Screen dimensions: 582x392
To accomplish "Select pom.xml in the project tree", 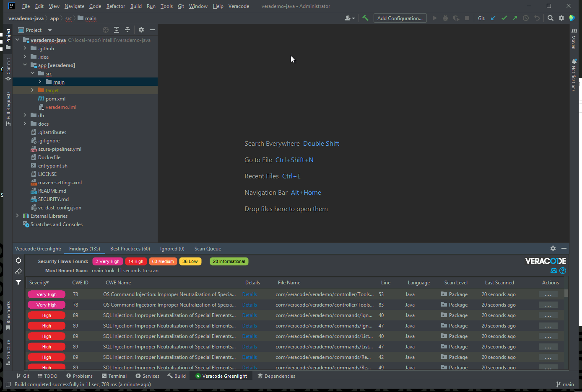I will [55, 98].
